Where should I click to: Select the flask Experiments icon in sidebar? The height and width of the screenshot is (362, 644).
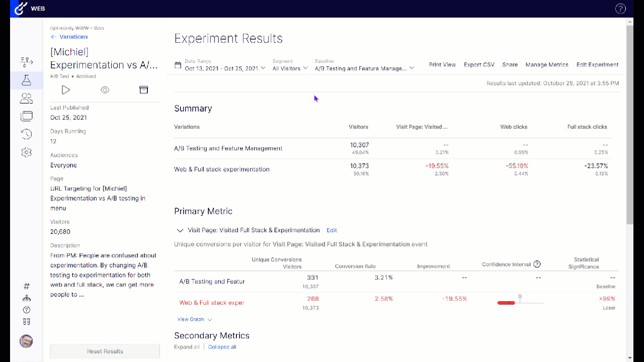pyautogui.click(x=27, y=80)
